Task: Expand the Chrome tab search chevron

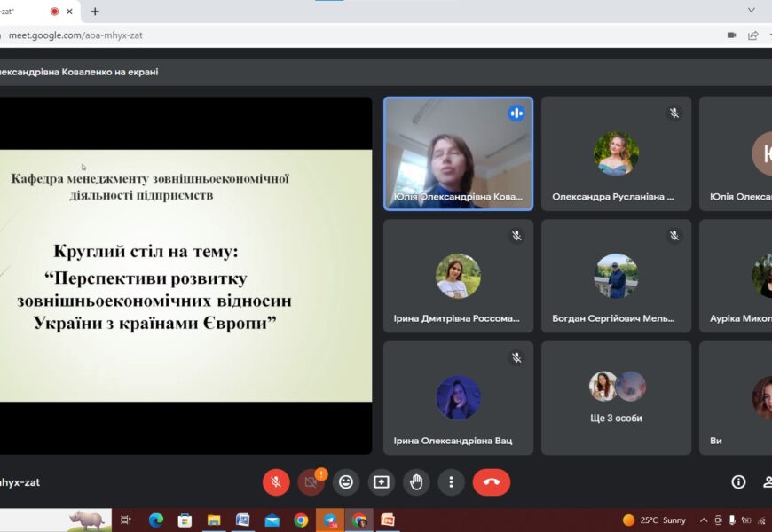Action: [x=751, y=10]
